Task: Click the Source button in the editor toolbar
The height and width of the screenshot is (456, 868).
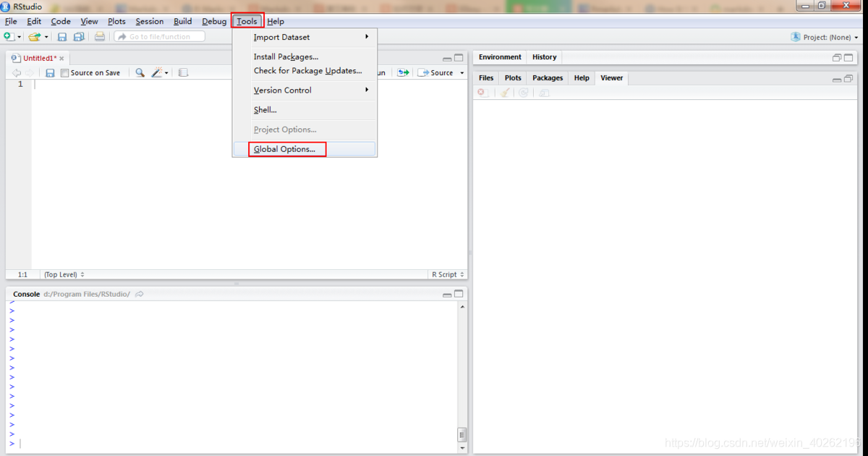Action: [x=436, y=73]
